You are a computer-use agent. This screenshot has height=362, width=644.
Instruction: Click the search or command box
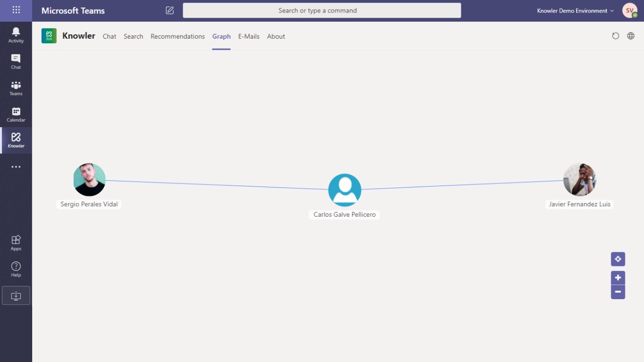[322, 10]
